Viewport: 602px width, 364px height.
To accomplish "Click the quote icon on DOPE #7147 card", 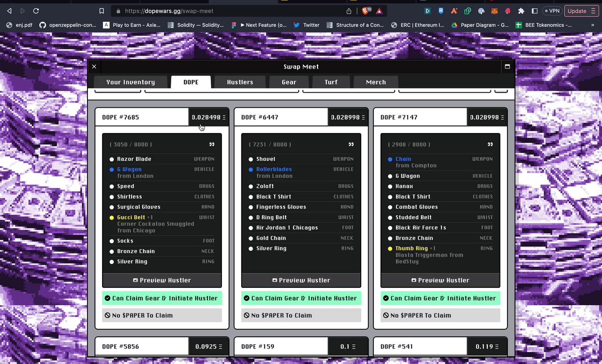I will pos(491,144).
